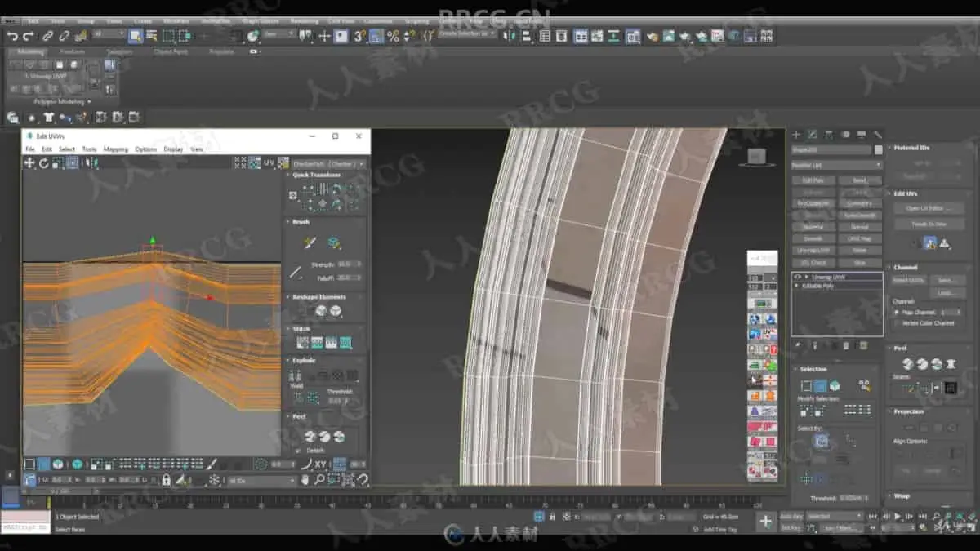Toggle the Unwrap UVW modifier eye icon
Viewport: 980px width, 551px height.
(797, 277)
